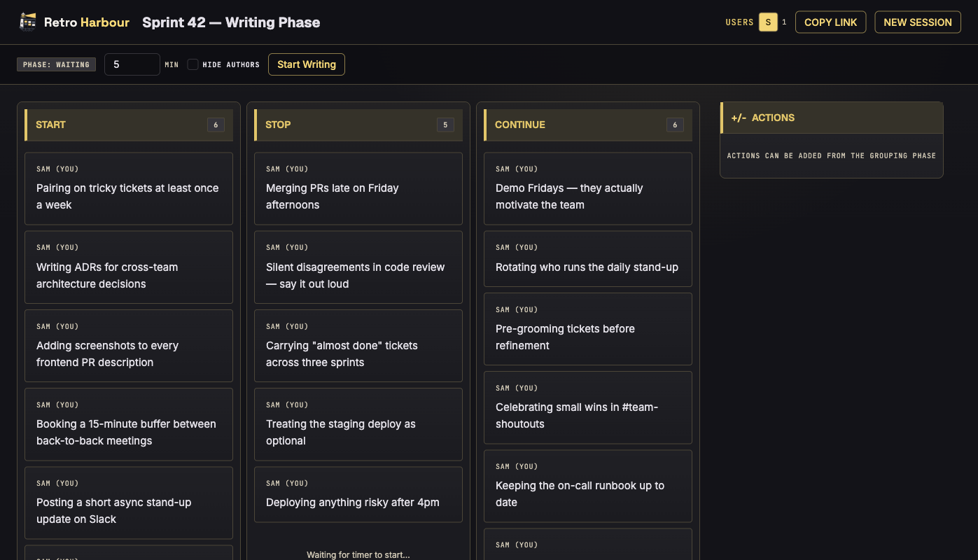Click the Start Writing button

[307, 64]
